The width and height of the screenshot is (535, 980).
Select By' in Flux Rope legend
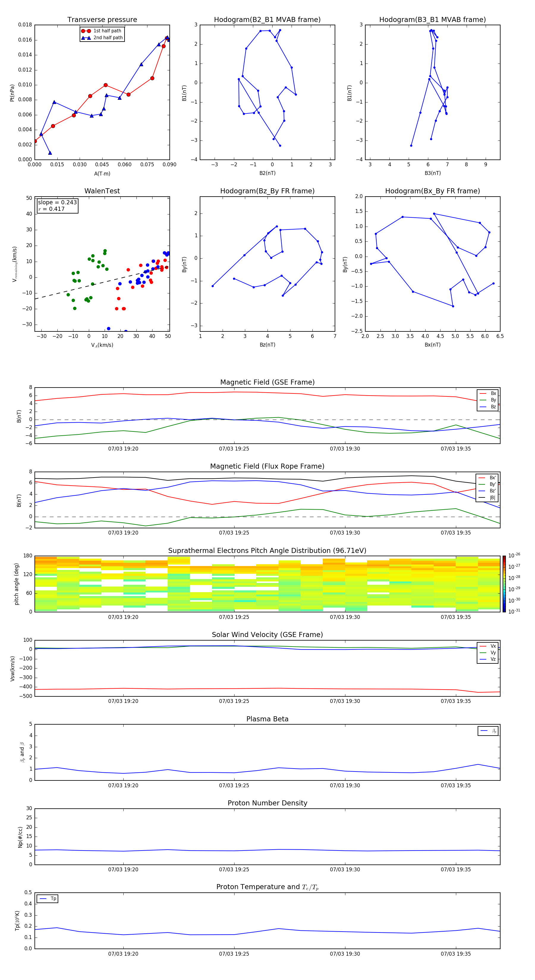coord(487,484)
